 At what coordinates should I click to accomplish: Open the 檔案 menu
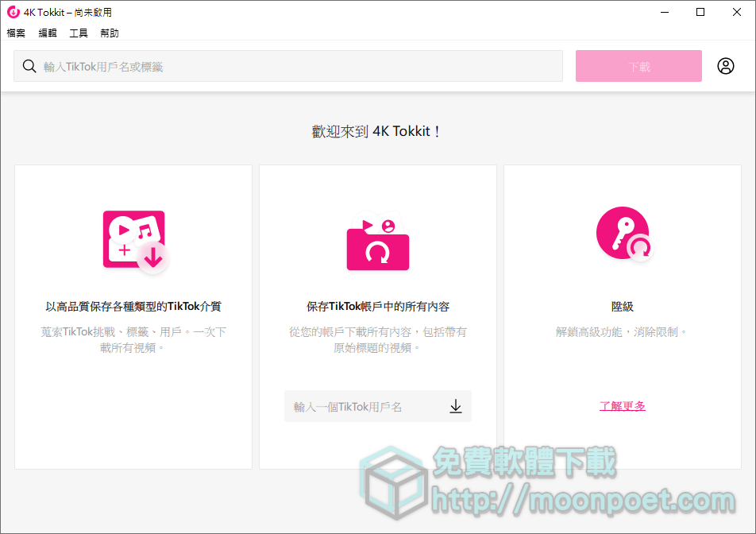[16, 33]
